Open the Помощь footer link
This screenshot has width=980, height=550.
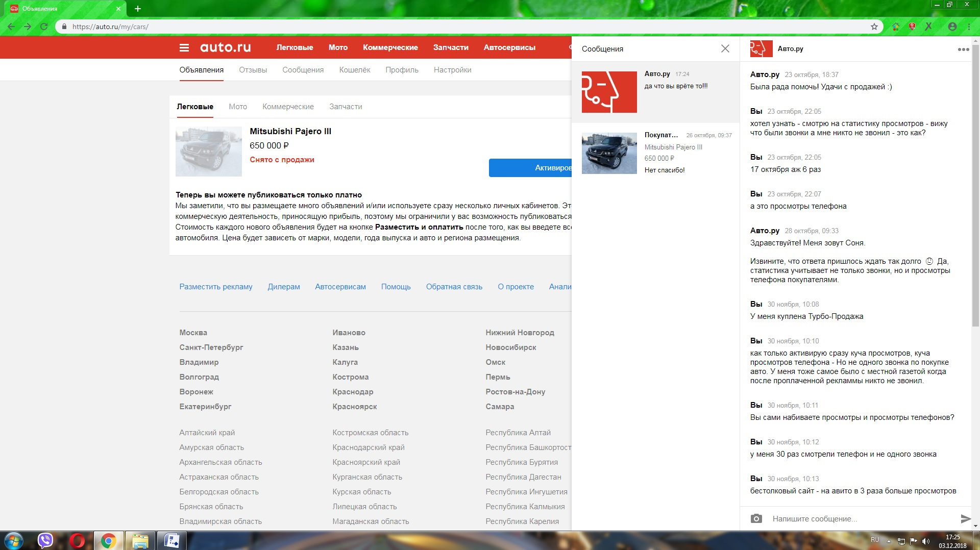(396, 287)
